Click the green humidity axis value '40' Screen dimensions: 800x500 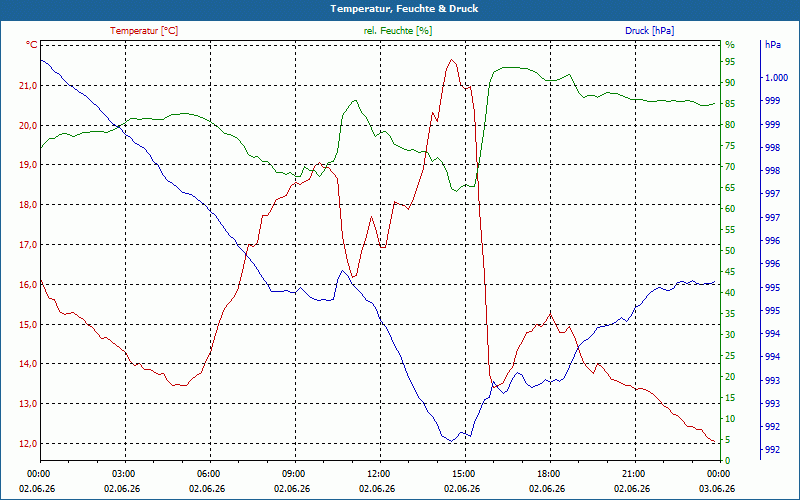730,293
